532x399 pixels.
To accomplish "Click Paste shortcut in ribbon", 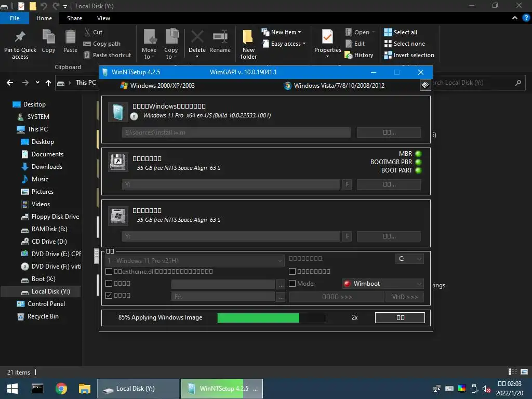I will [x=107, y=55].
